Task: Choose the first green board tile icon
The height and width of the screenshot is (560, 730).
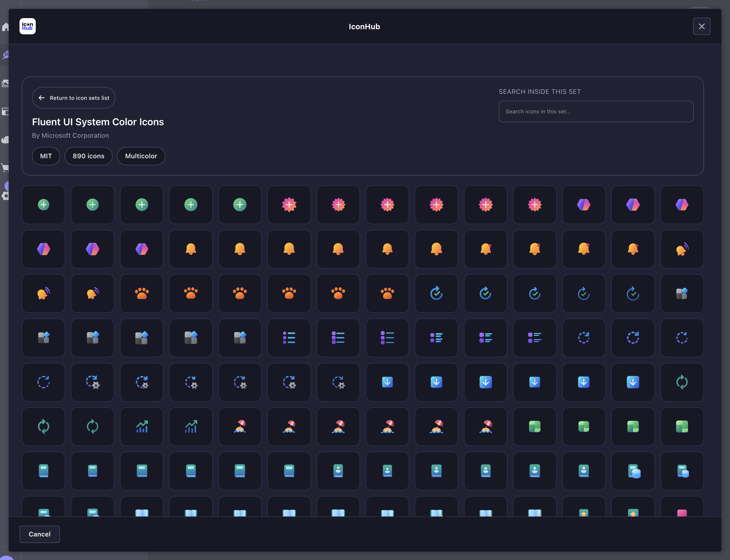Action: tap(535, 426)
